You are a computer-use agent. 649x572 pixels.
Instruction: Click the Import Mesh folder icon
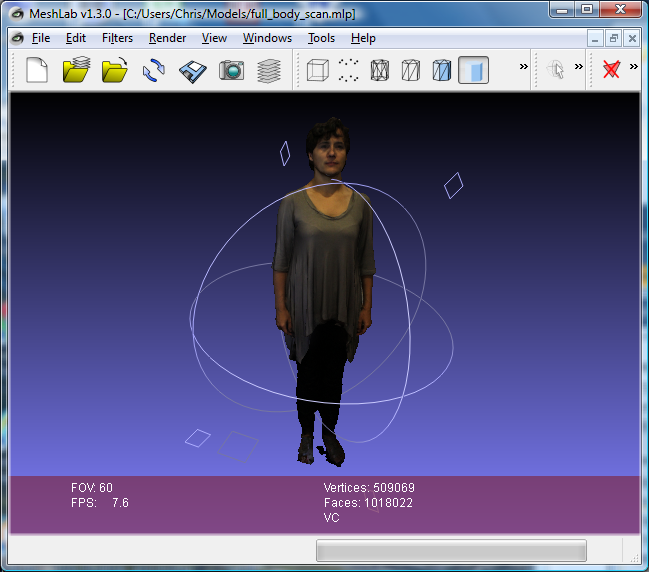[115, 70]
